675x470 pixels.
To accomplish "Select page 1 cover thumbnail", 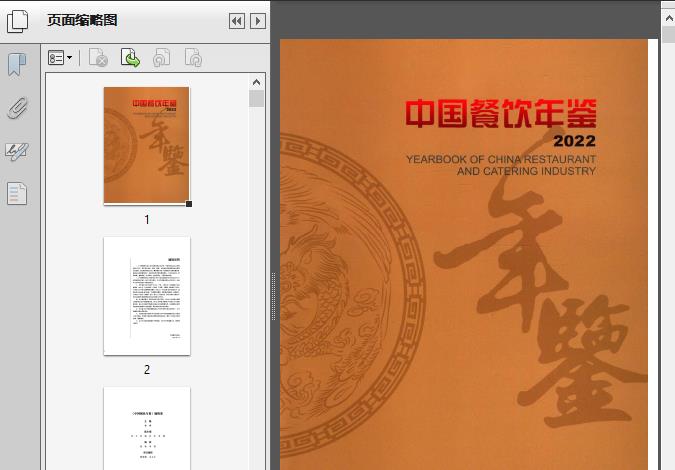I will (146, 145).
